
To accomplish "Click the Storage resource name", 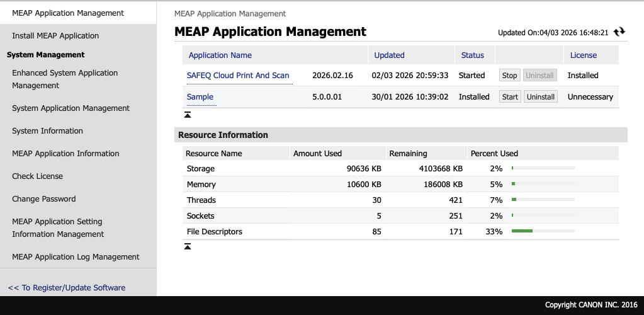I will click(x=200, y=169).
